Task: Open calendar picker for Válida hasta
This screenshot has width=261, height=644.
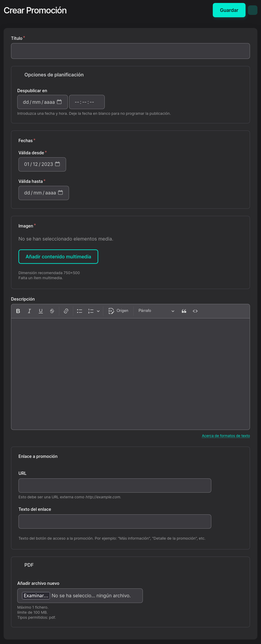Action: 60,193
